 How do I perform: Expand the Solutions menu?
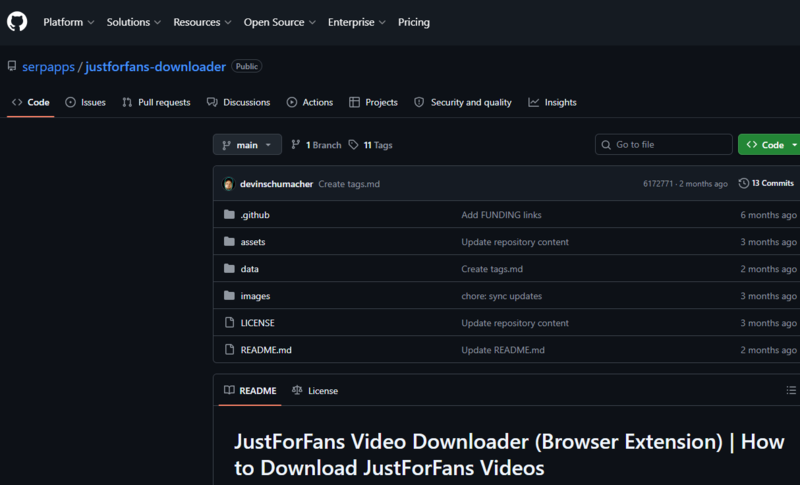(134, 22)
